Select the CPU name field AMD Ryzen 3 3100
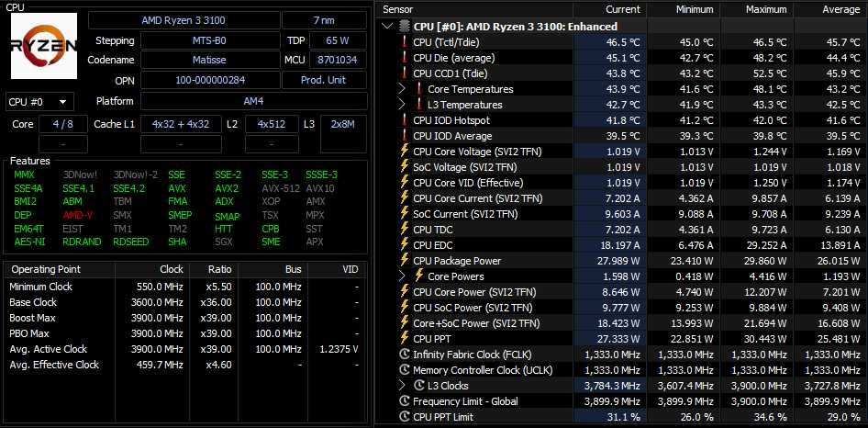Image resolution: width=868 pixels, height=428 pixels. pos(184,20)
